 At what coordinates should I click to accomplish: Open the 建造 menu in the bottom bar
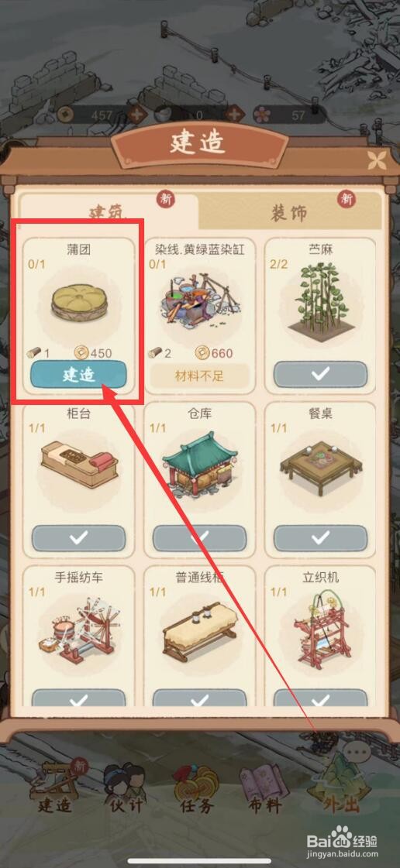pyautogui.click(x=55, y=787)
